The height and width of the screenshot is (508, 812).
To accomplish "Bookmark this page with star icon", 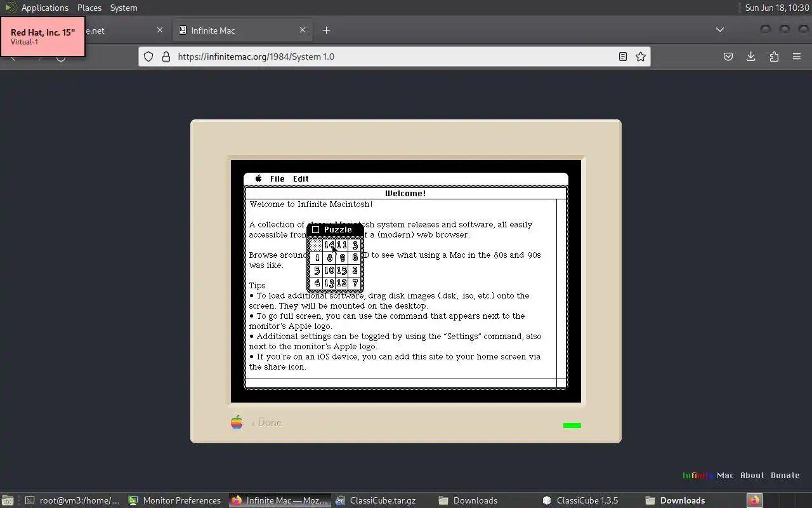I will (x=641, y=57).
